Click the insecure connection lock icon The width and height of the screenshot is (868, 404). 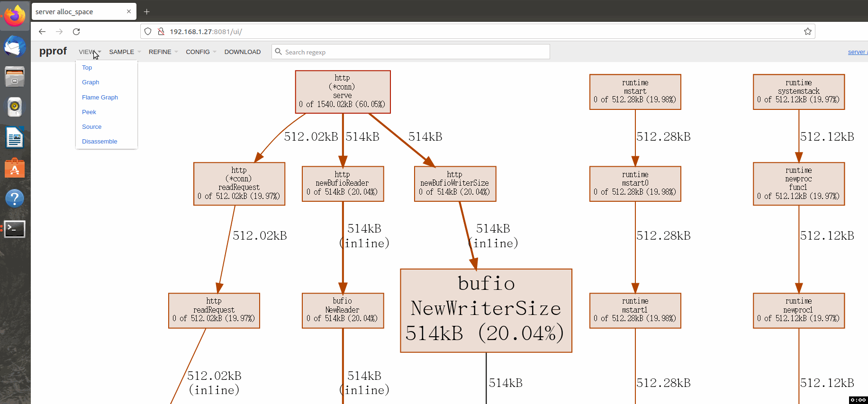(161, 32)
